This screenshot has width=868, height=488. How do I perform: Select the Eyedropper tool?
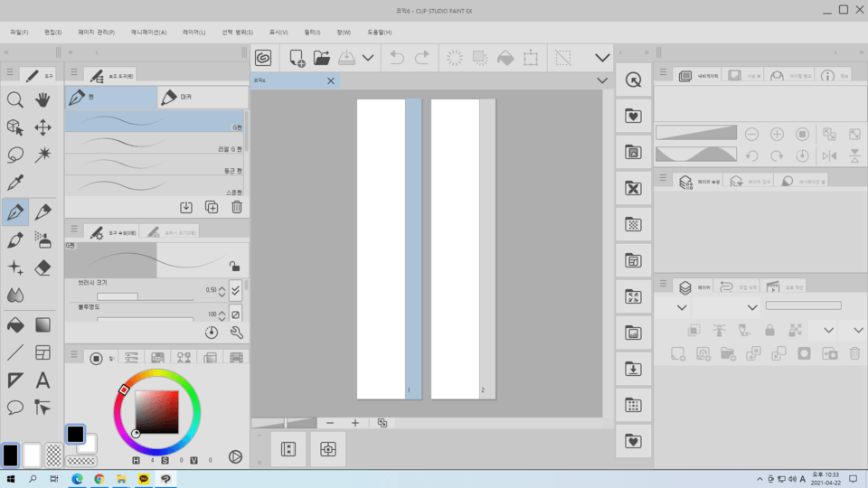15,183
